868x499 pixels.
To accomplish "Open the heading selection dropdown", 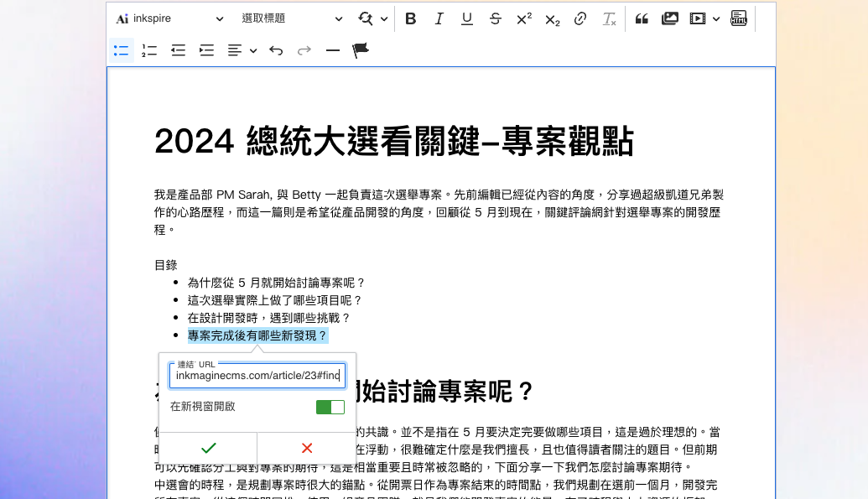I will [x=292, y=18].
